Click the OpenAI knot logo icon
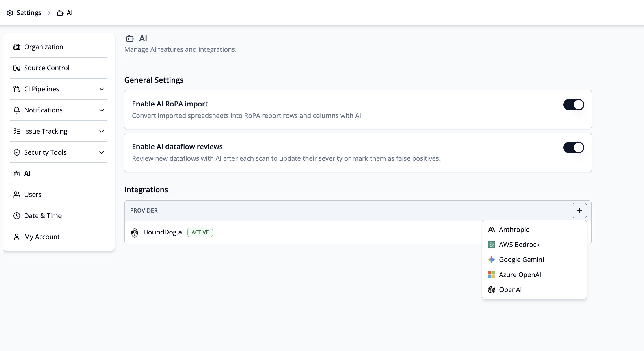This screenshot has width=644, height=351. pos(492,290)
